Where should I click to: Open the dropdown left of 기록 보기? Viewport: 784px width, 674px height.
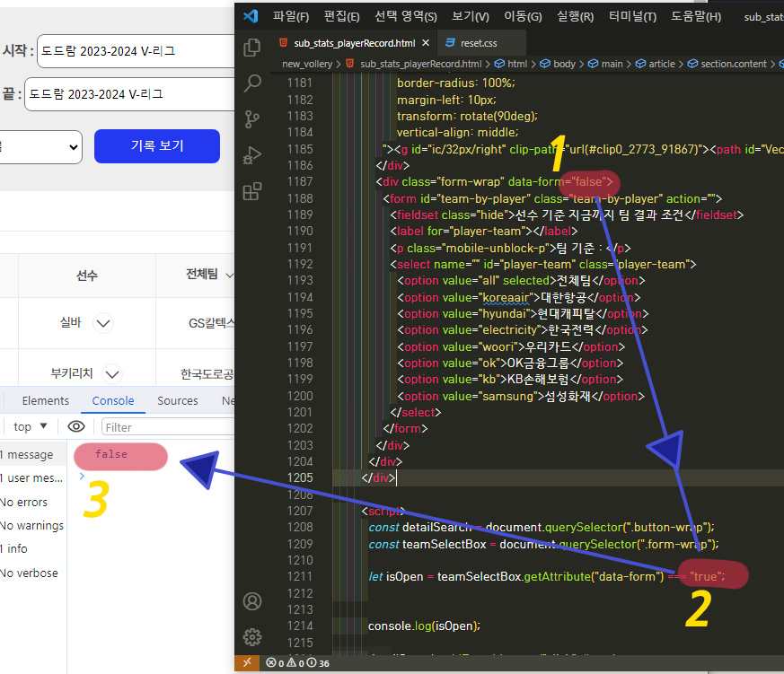(40, 147)
